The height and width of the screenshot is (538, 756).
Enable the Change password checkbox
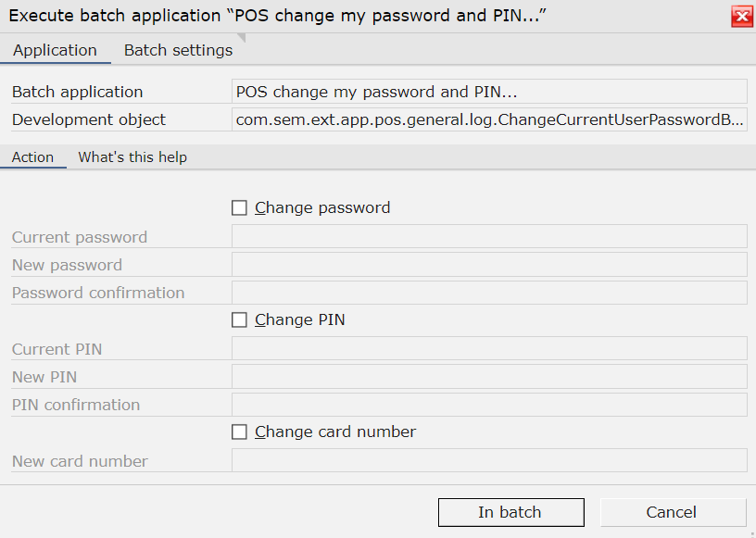click(x=239, y=207)
